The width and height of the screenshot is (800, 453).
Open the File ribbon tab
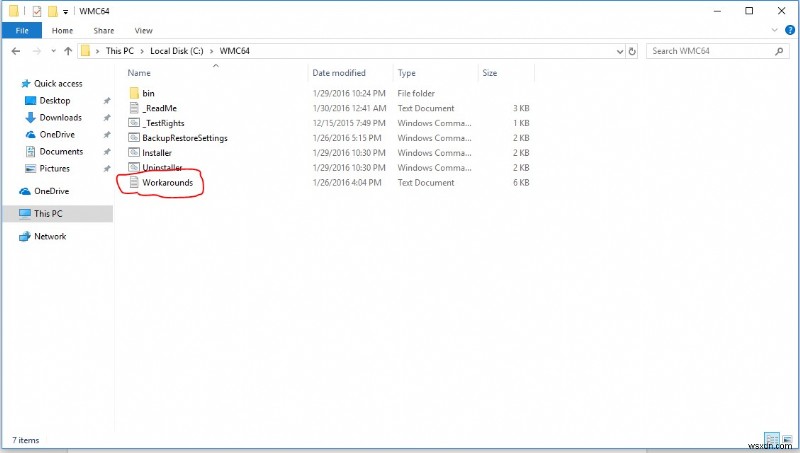[x=22, y=31]
